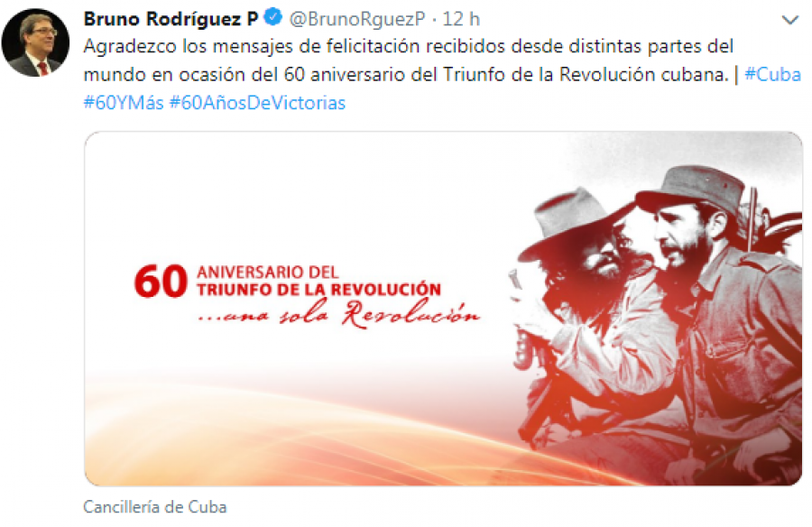Open the #60YMás hashtag
The height and width of the screenshot is (527, 812).
(124, 103)
